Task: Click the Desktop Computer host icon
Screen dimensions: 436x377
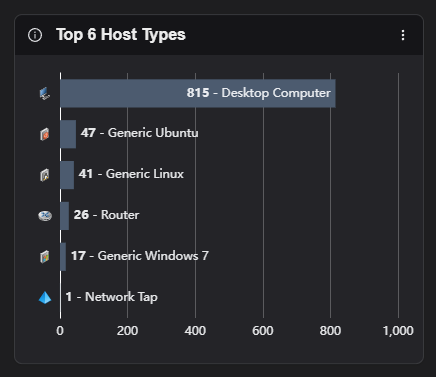Action: click(x=45, y=94)
